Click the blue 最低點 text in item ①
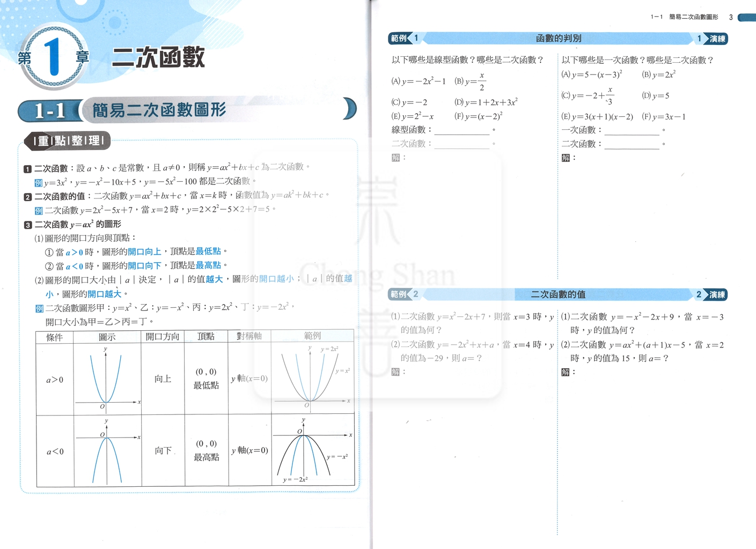 coord(208,251)
